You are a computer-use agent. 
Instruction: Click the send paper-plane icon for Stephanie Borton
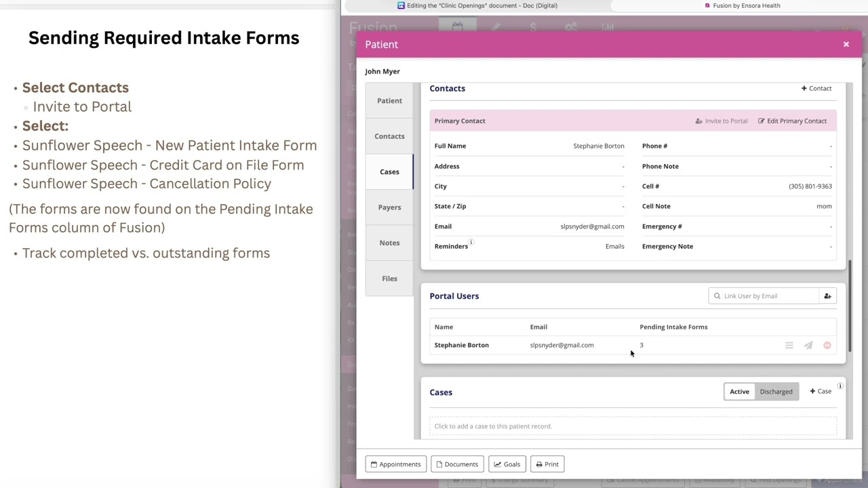808,346
